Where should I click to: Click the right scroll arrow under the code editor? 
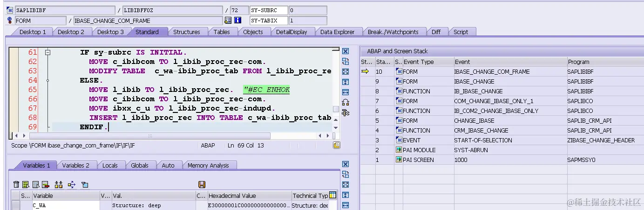(x=327, y=136)
